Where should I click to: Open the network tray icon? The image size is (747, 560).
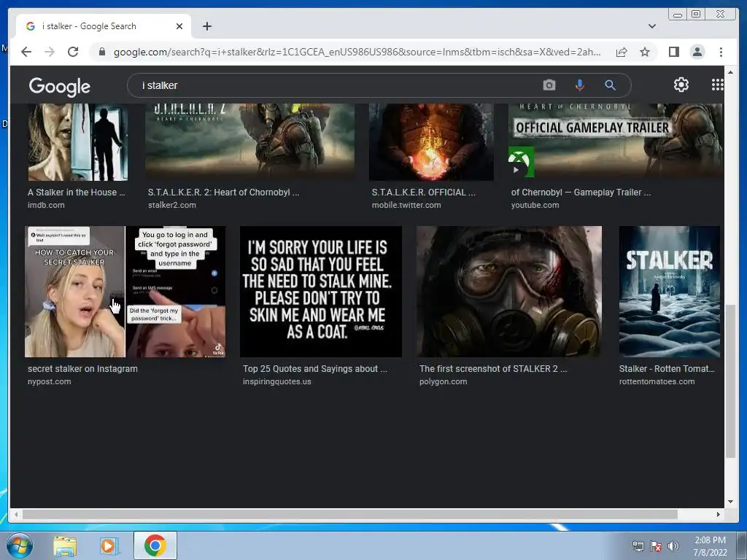click(x=638, y=546)
